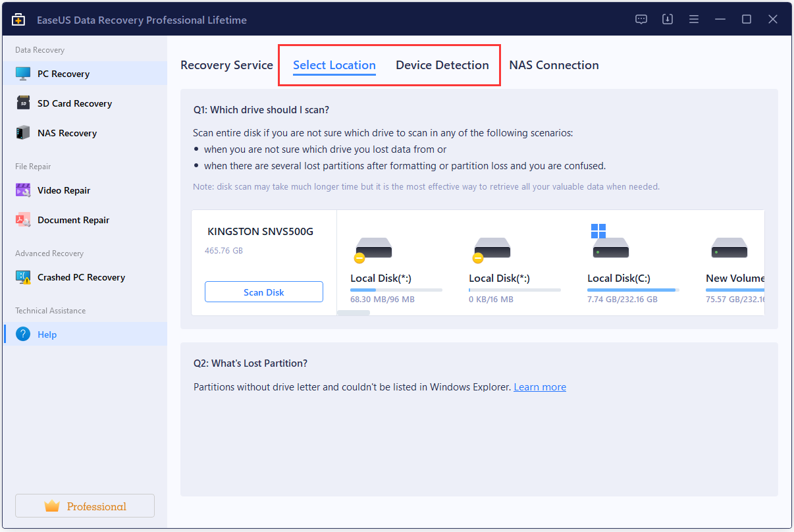
Task: Click the 68.30 MB/96 MB usage bar
Action: click(x=396, y=290)
